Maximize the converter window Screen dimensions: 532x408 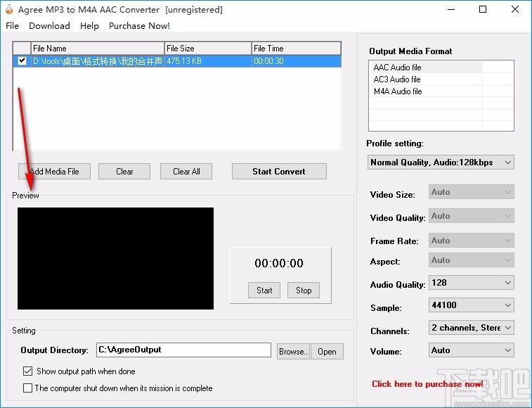[483, 10]
